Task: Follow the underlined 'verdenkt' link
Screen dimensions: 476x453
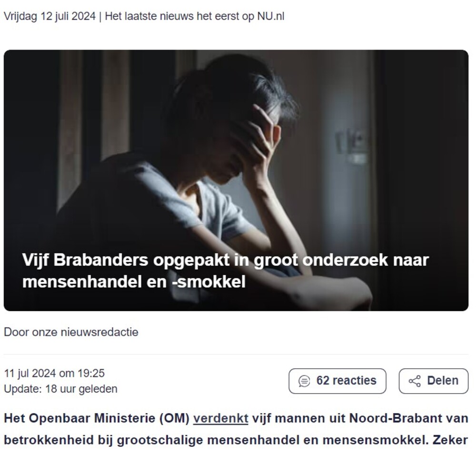Action: click(x=221, y=418)
